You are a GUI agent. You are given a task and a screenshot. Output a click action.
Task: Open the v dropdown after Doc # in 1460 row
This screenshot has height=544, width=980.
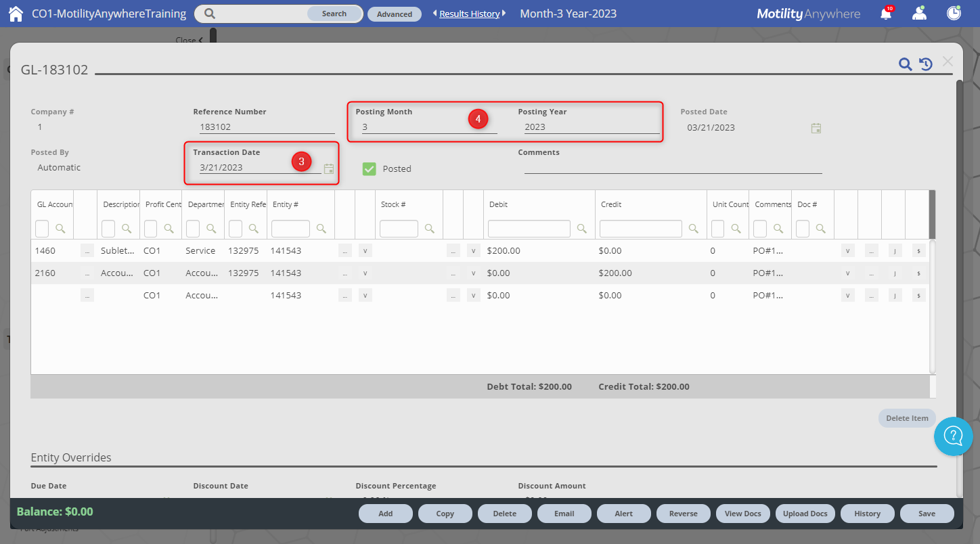(847, 250)
